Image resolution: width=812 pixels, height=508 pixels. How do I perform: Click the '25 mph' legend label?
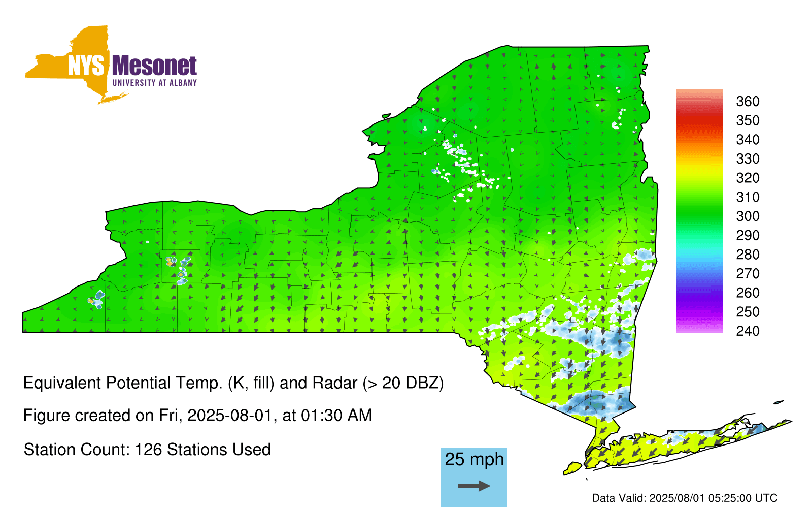click(474, 459)
